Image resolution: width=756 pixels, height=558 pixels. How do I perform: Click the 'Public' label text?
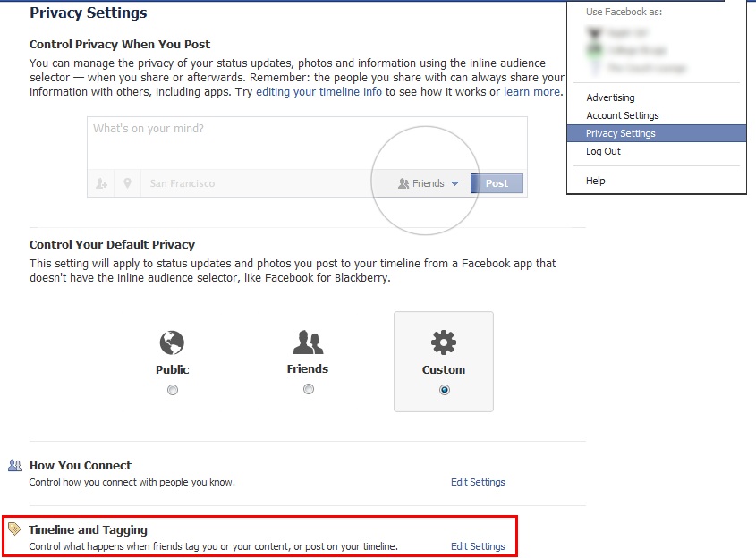pos(172,369)
